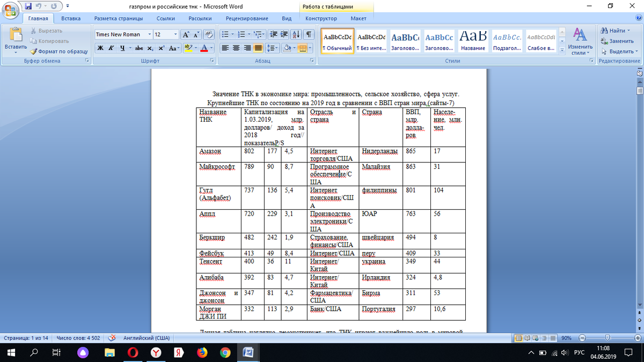Toggle print layout view in status bar
This screenshot has width=644, height=362.
pos(519,338)
